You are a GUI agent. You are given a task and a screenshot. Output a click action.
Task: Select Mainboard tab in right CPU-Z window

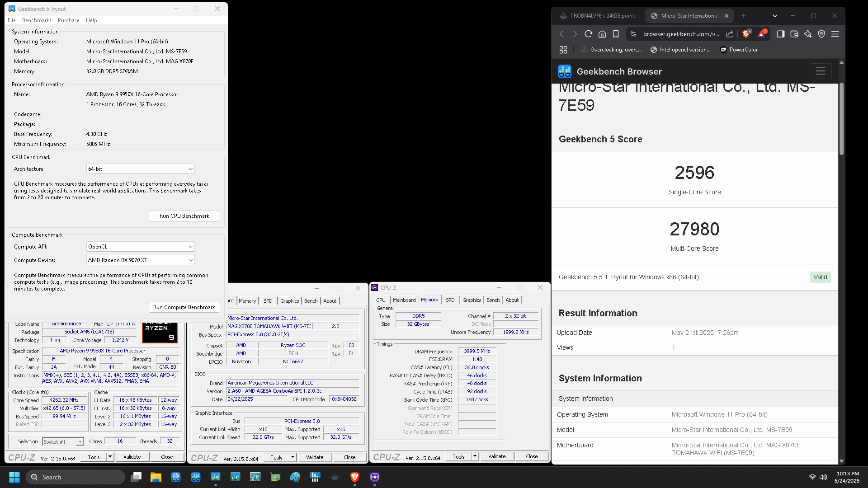pos(404,300)
